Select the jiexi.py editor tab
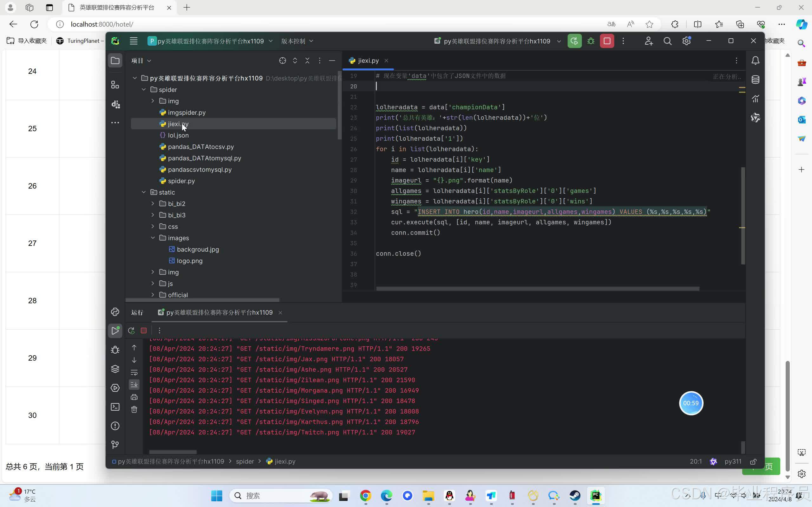The width and height of the screenshot is (812, 507). coord(368,61)
